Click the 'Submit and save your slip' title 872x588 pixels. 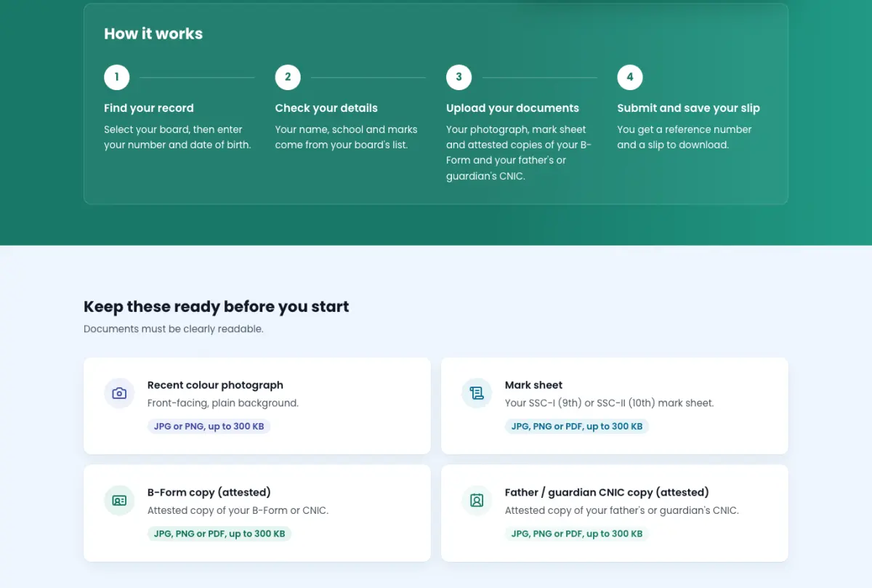point(688,108)
